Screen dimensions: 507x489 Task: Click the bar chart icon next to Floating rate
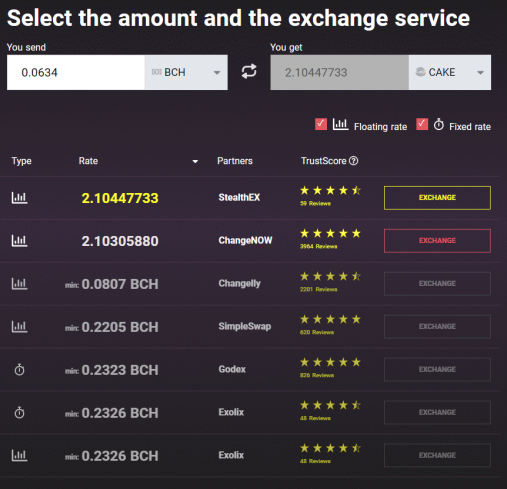pyautogui.click(x=340, y=124)
